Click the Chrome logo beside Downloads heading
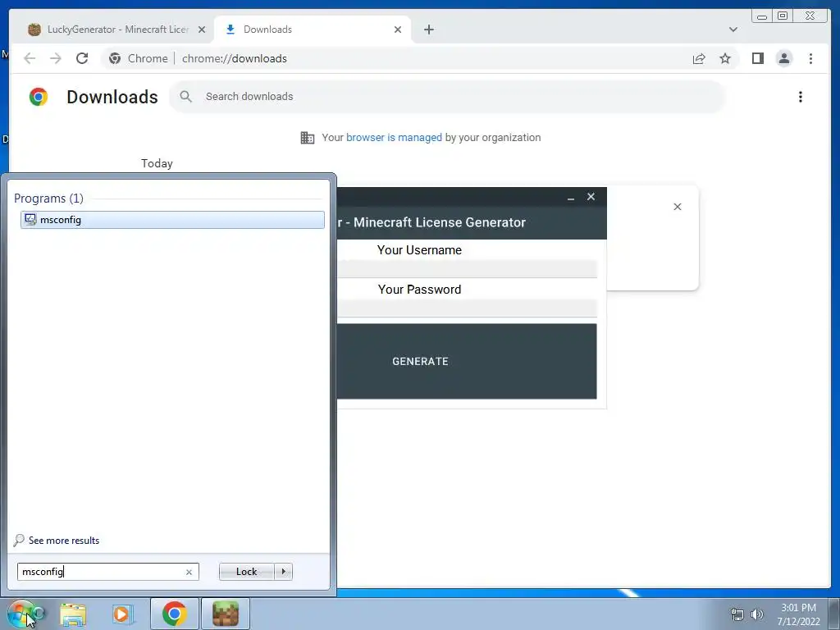 tap(39, 97)
